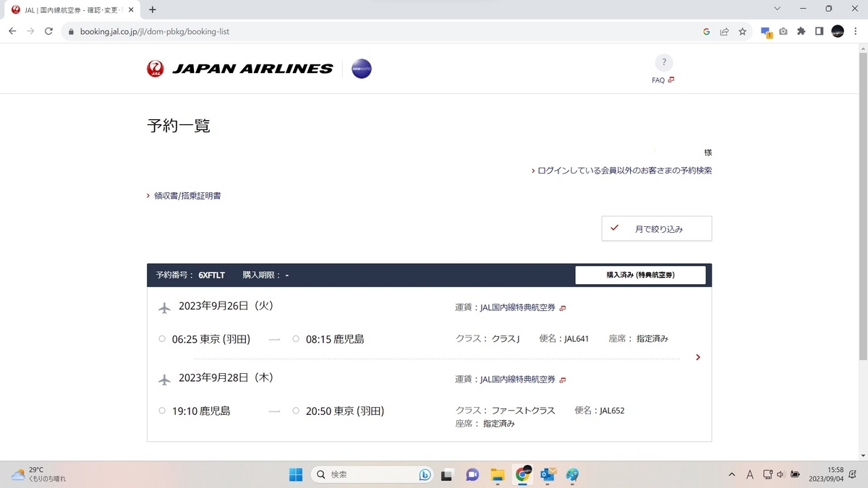Screen dimensions: 868x488
Task: Expand the 月で絞り込み filter dropdown
Action: point(657,228)
